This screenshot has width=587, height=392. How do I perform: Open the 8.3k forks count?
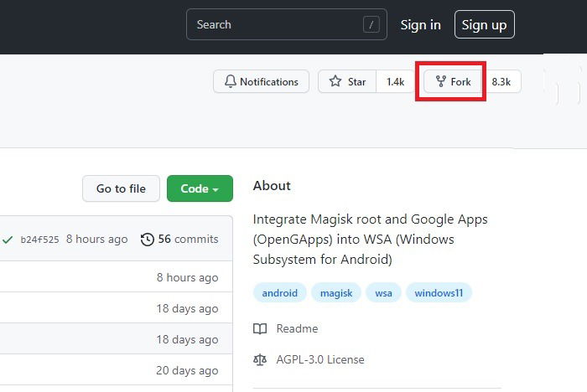501,81
